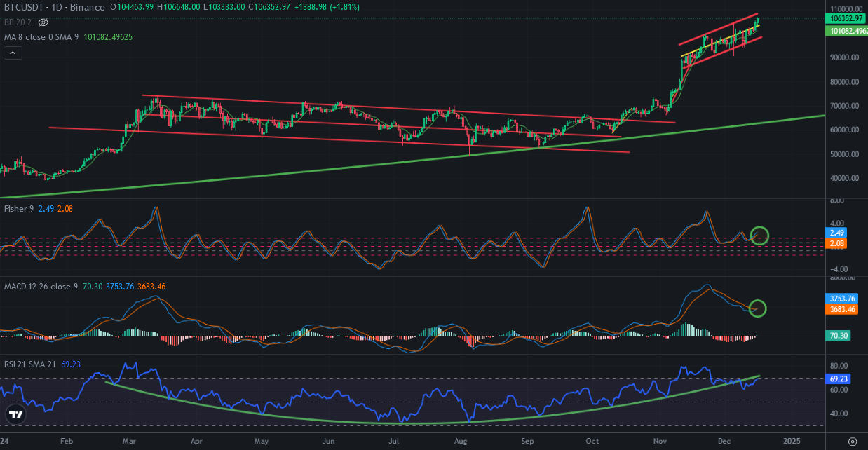Click the 60000.00 price axis label

pos(846,130)
